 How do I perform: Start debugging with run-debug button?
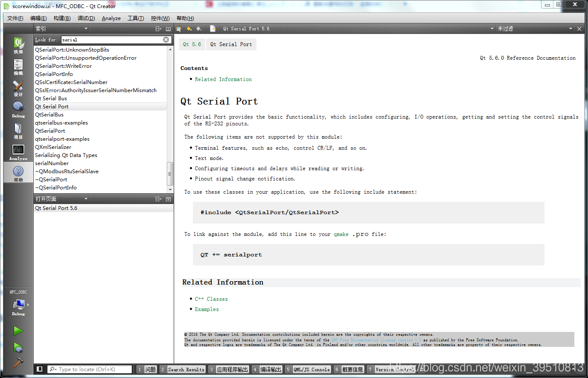pyautogui.click(x=18, y=347)
